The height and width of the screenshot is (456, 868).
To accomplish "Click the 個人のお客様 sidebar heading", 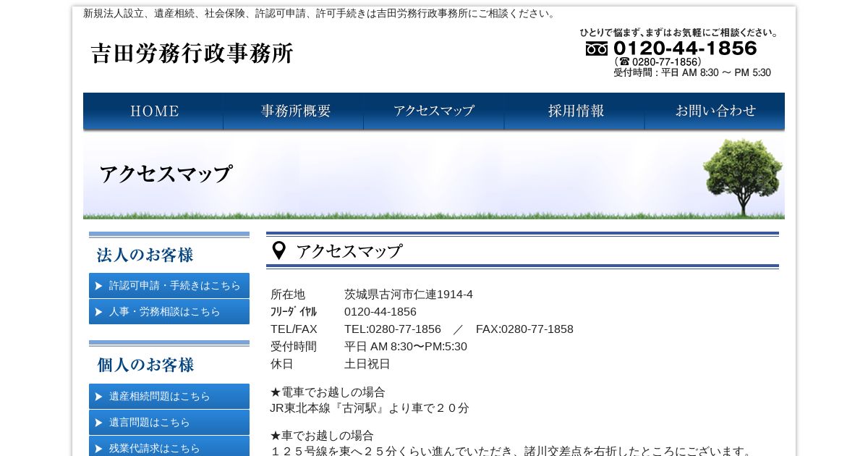I will (x=145, y=365).
